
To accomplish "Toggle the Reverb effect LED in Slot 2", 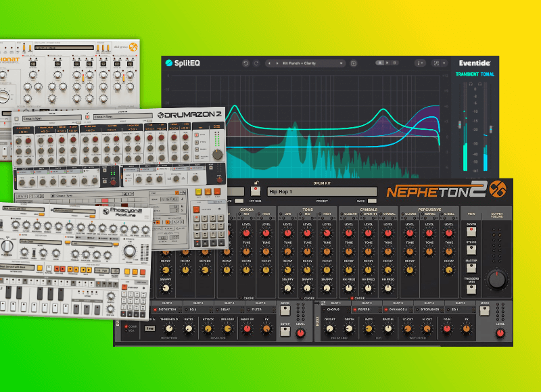I will [x=354, y=310].
